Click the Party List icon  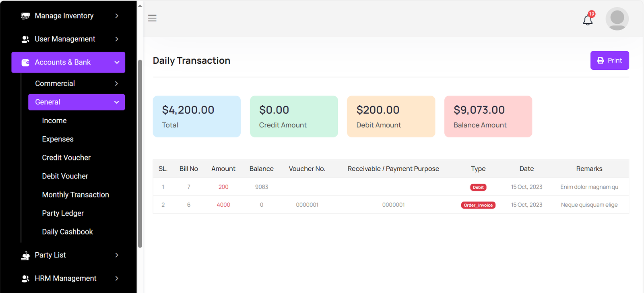tap(25, 256)
